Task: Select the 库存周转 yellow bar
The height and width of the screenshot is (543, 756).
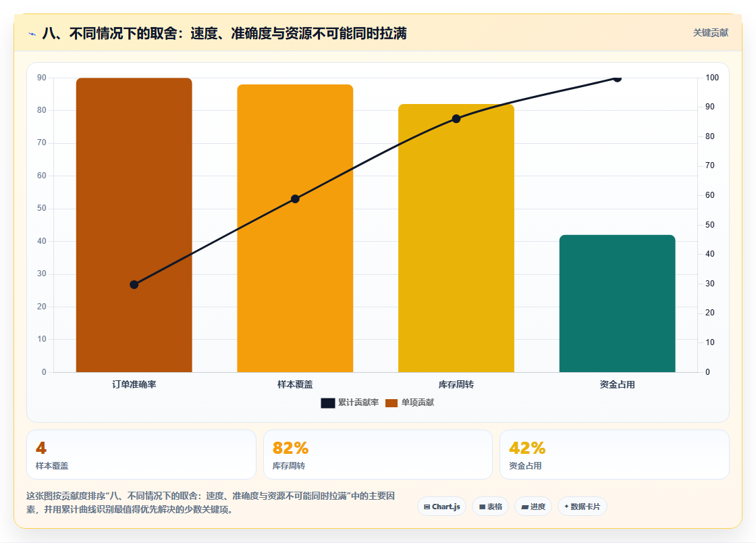Action: (456, 238)
